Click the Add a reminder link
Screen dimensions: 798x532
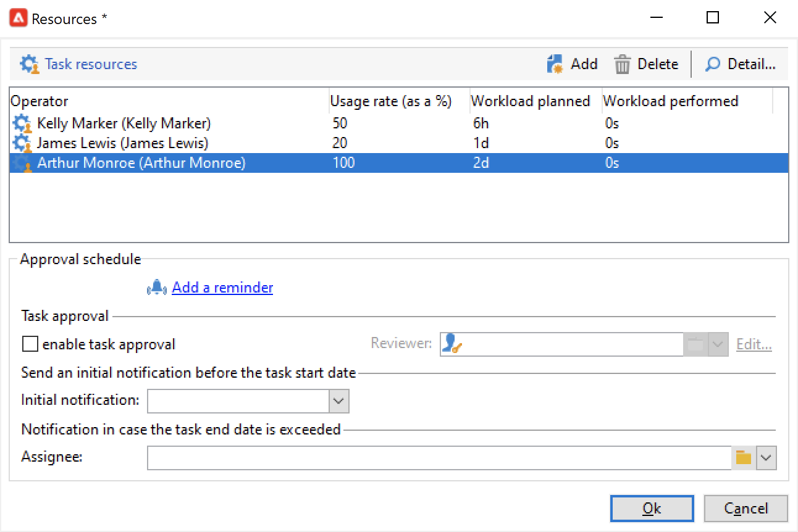[x=222, y=288]
